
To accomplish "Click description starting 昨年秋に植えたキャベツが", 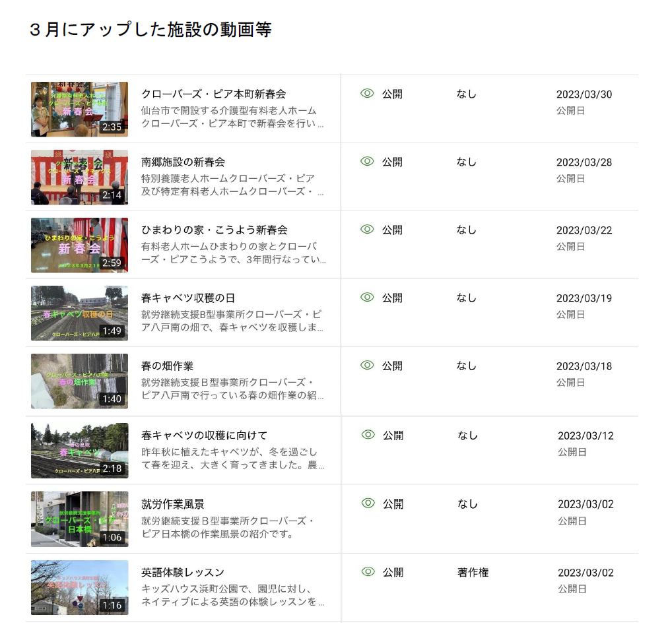I will [232, 459].
